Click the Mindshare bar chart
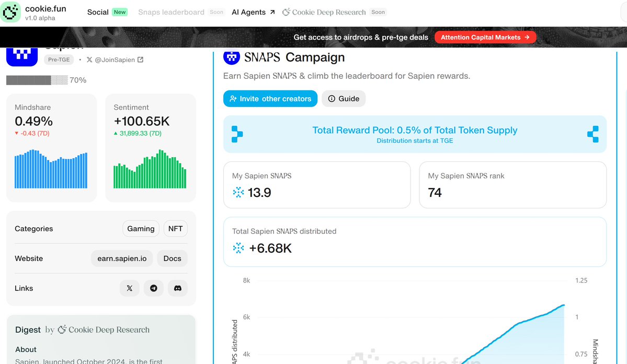The height and width of the screenshot is (364, 627). [51, 169]
